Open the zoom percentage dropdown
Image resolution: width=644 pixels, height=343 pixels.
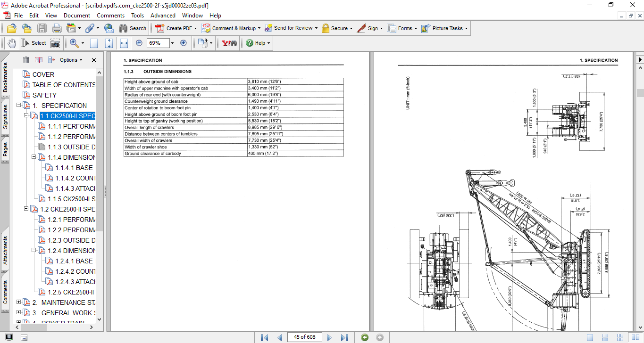[x=172, y=43]
